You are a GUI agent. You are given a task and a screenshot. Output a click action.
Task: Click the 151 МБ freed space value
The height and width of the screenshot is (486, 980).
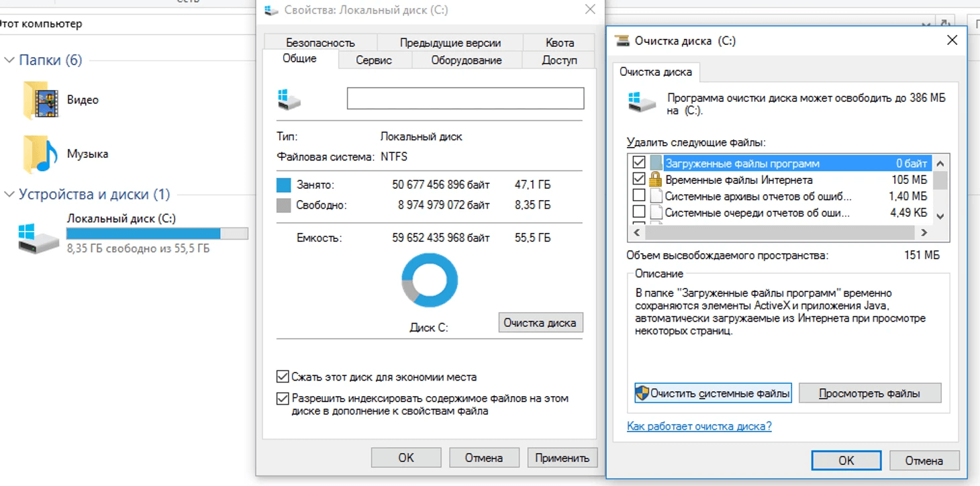click(922, 255)
